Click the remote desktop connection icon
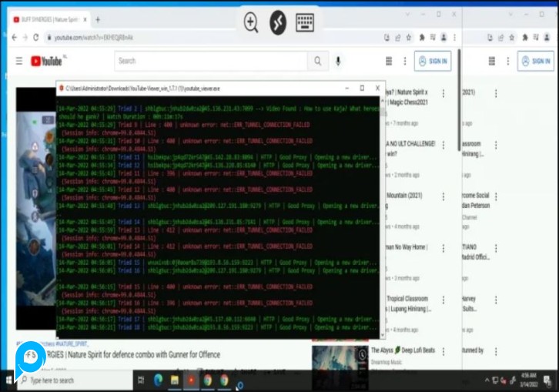This screenshot has width=559, height=392. 277,22
